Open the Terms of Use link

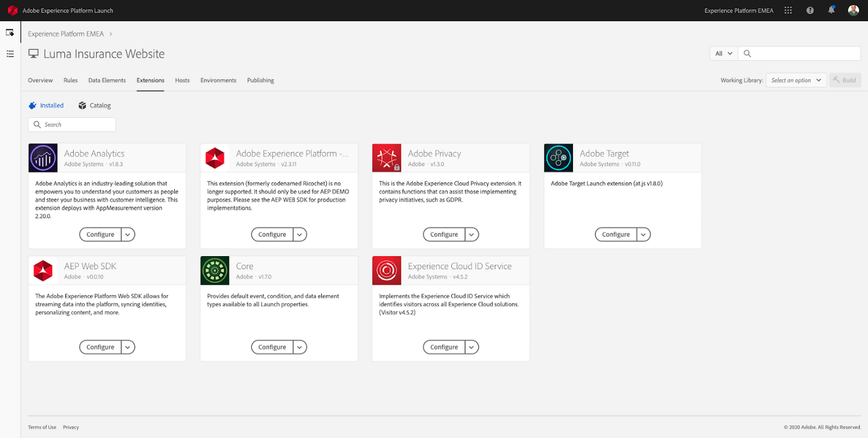tap(42, 427)
